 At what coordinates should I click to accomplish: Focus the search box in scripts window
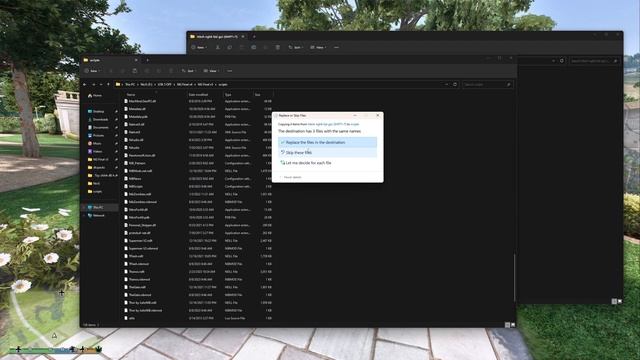coord(487,84)
